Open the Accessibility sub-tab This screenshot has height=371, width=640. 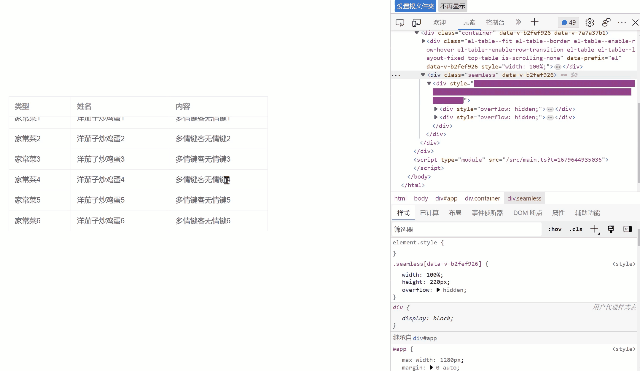pos(587,213)
